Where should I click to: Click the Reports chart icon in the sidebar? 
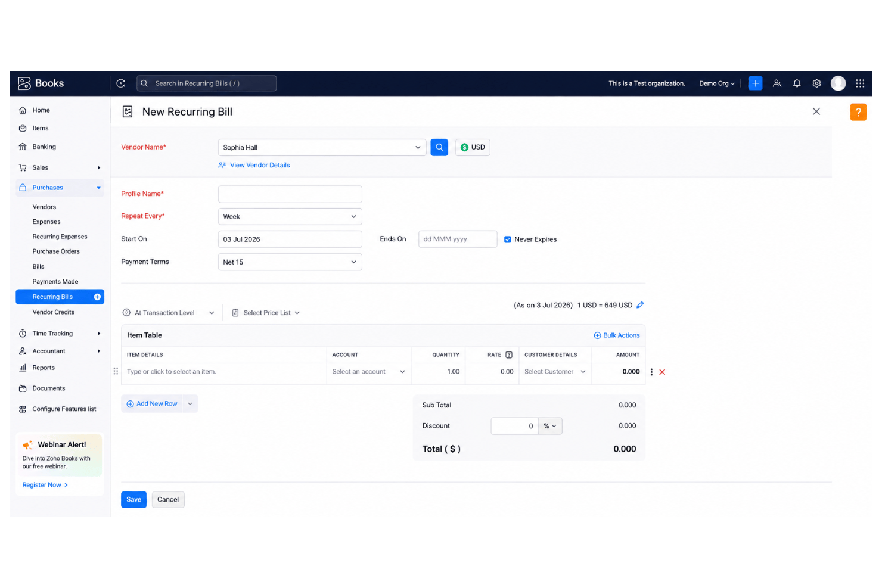pos(23,368)
